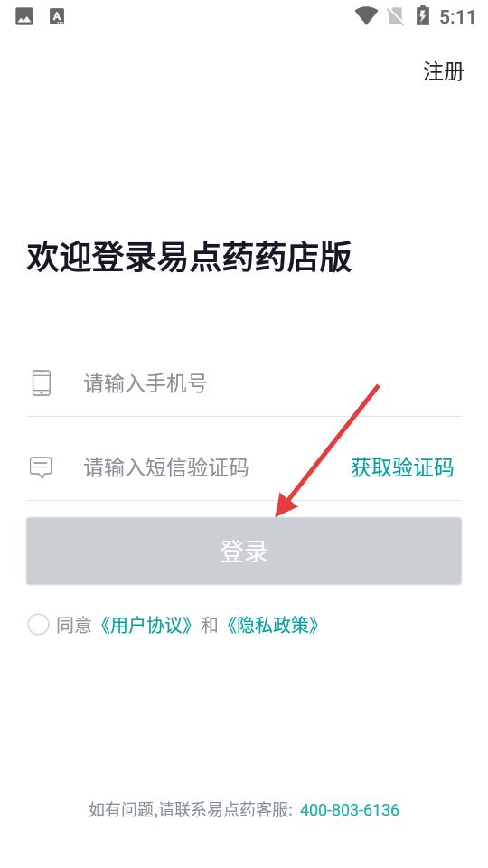Tap the 登录 login button
Screen dimensions: 488x868
pos(244,551)
